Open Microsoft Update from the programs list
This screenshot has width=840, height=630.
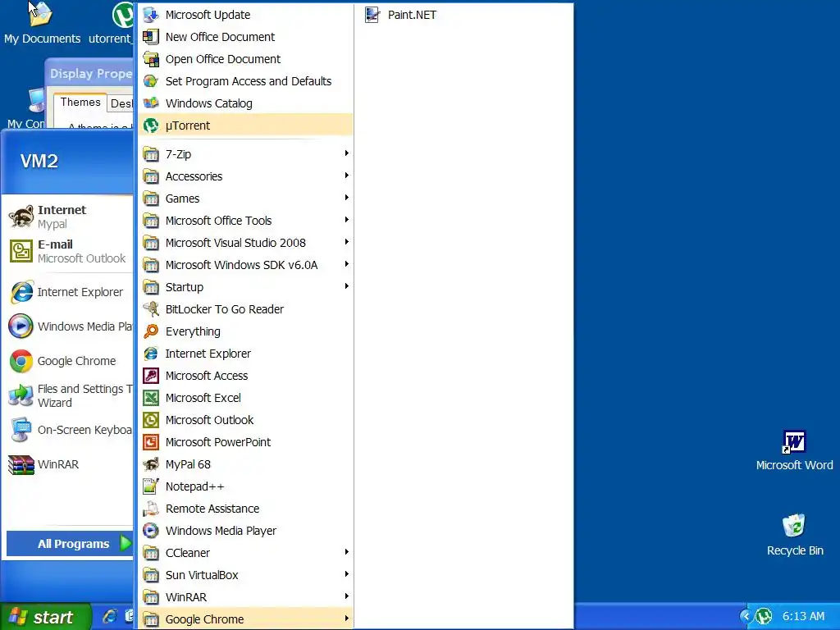(x=245, y=15)
